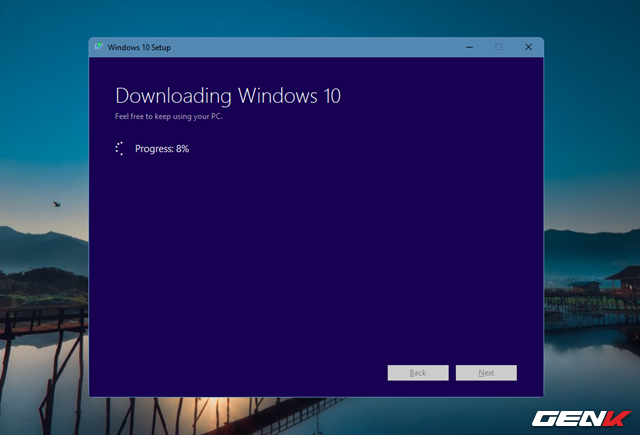Click the 'Progress: 8%' text

tap(162, 149)
